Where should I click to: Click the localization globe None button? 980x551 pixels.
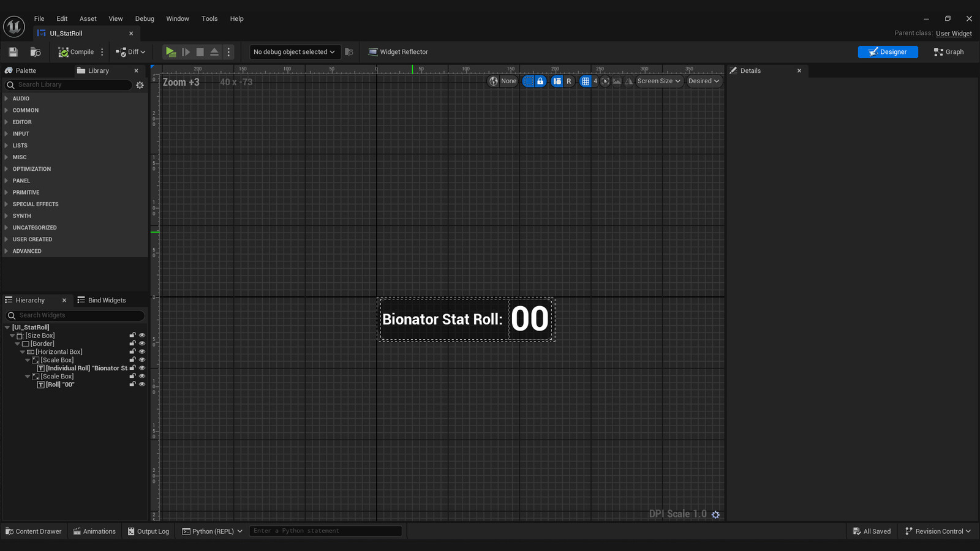tap(503, 81)
